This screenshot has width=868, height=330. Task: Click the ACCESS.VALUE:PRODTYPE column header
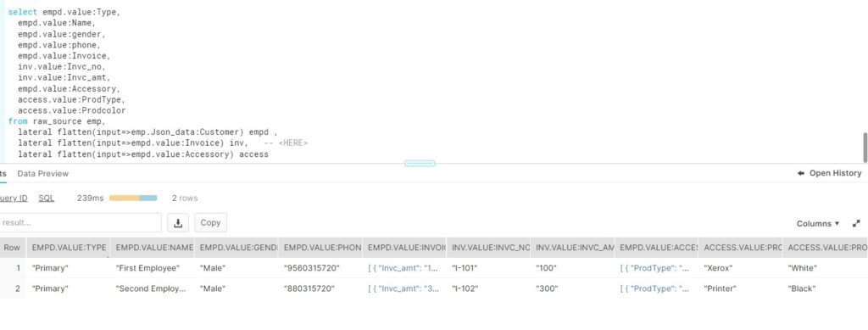(x=740, y=248)
